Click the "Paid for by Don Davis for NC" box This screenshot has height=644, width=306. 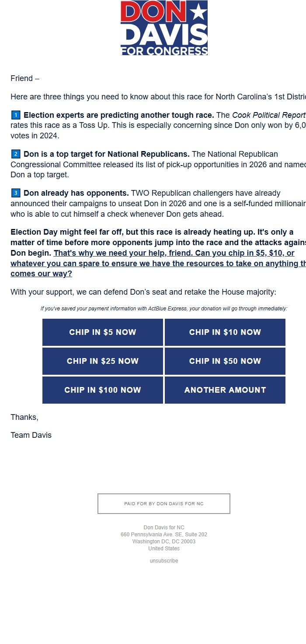click(164, 504)
